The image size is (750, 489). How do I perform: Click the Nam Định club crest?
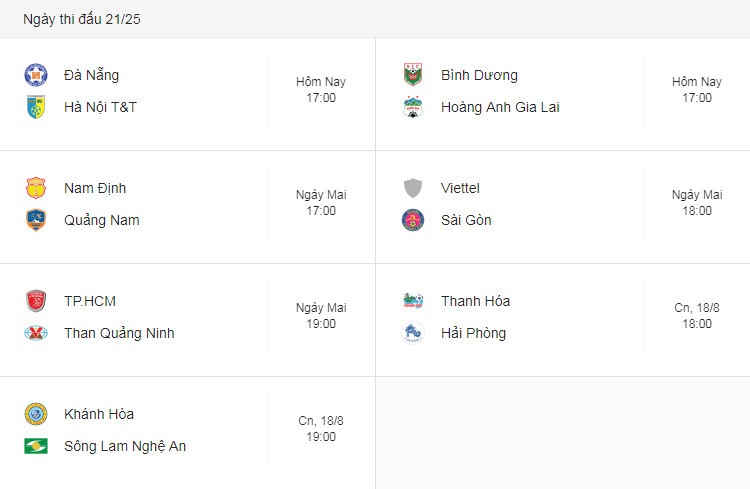click(36, 188)
